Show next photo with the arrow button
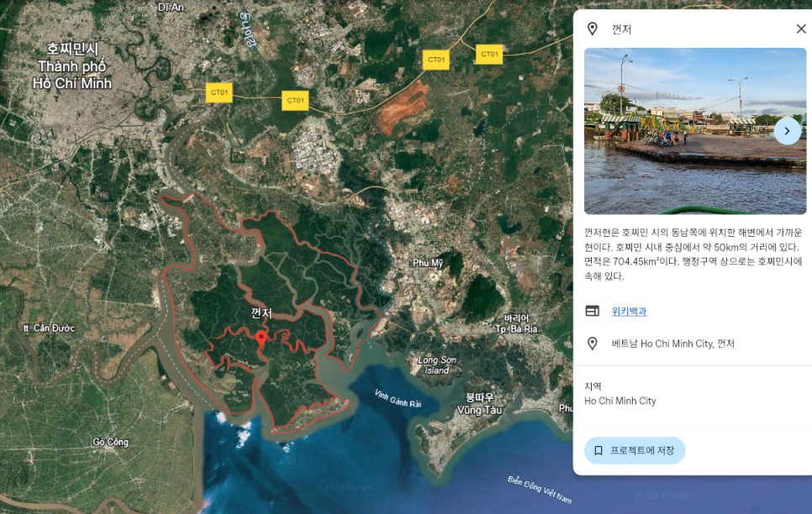The height and width of the screenshot is (514, 812). click(787, 132)
